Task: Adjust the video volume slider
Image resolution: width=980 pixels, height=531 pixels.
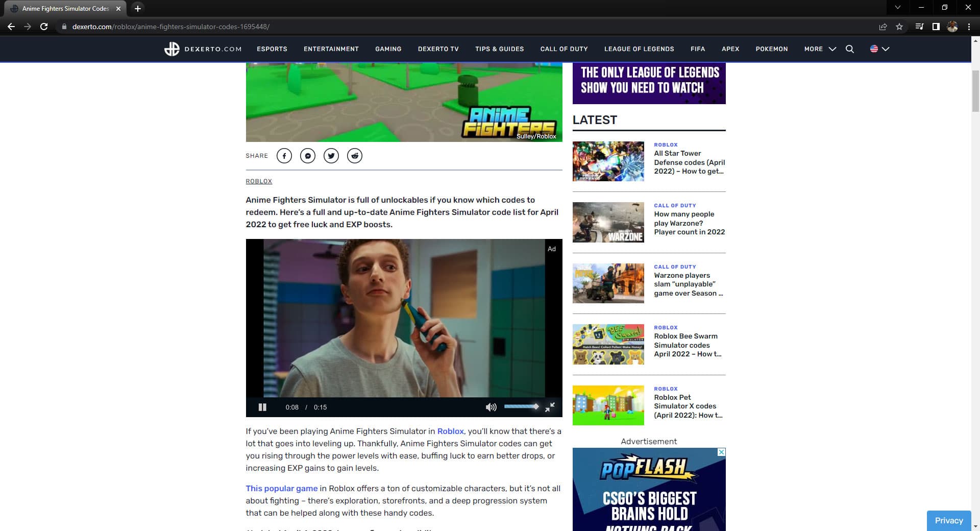Action: [521, 406]
